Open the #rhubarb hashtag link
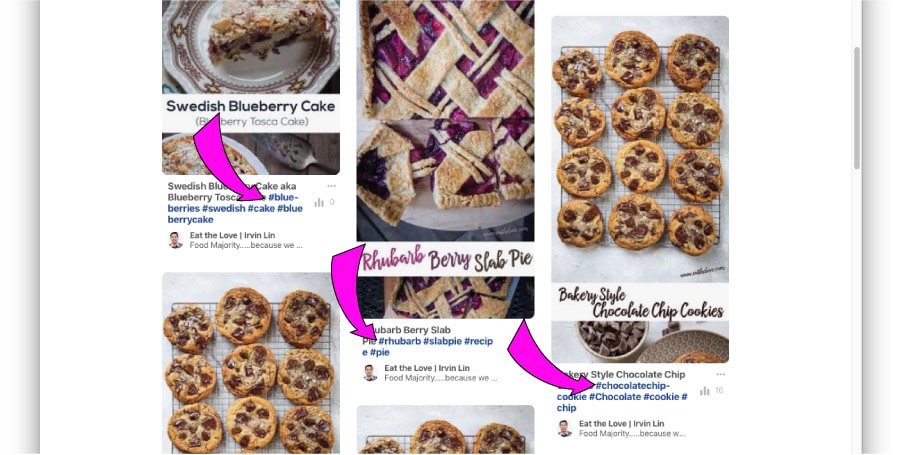900x455 pixels. click(x=399, y=341)
